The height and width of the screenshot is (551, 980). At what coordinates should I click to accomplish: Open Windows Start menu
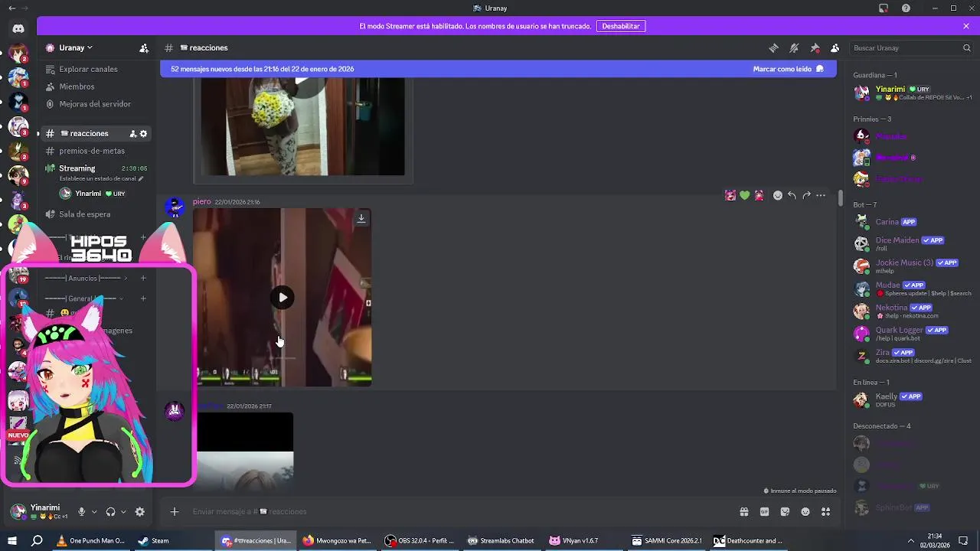tap(12, 540)
